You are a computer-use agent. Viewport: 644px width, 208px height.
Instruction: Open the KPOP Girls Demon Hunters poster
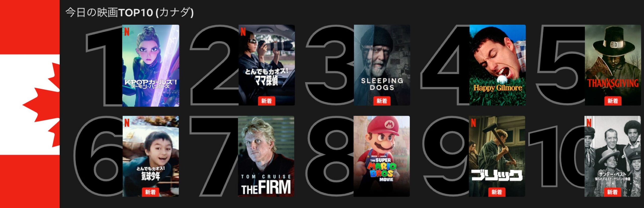pos(151,66)
